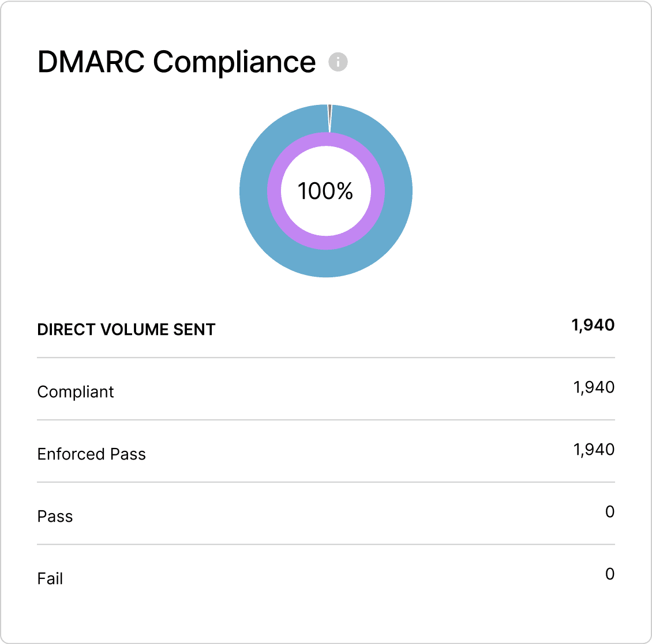The height and width of the screenshot is (644, 652).
Task: Click the 100% label in the donut center
Action: click(x=325, y=191)
